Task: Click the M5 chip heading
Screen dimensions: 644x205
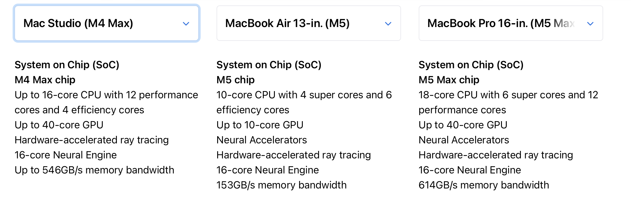Action: [235, 80]
